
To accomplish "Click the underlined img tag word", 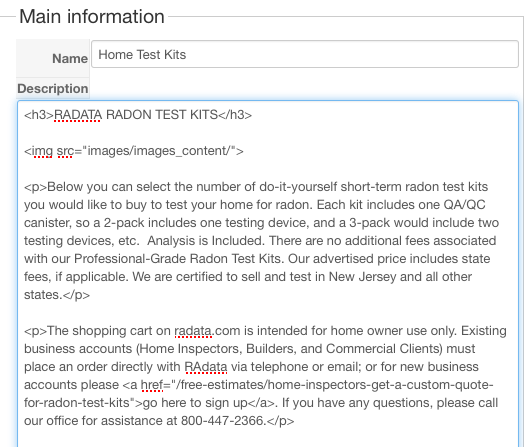I will click(42, 151).
